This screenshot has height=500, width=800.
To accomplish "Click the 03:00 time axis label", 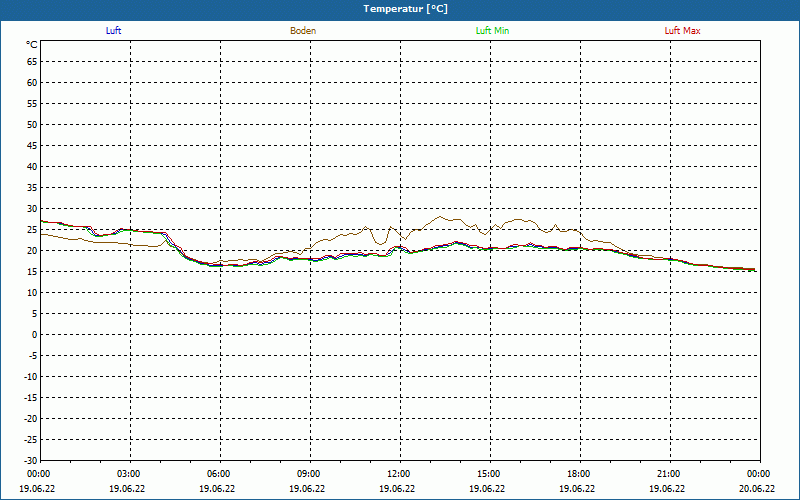I will click(131, 474).
